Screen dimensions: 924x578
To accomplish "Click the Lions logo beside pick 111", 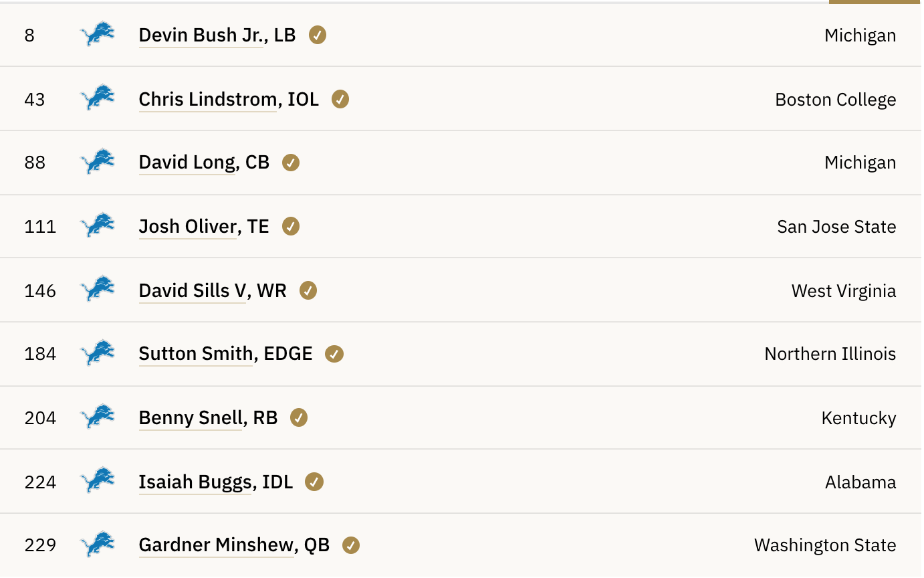I will [98, 226].
